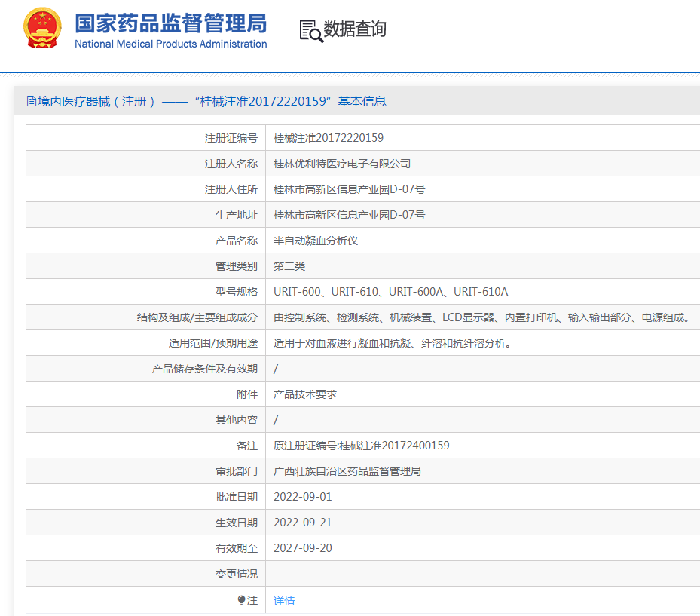
Task: Click the 适用范围/预期用途 label
Action: click(x=213, y=343)
